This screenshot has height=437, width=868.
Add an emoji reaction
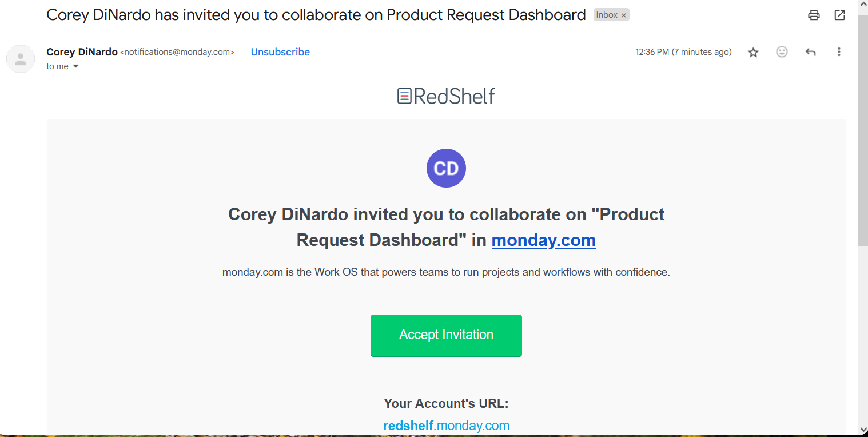[x=782, y=52]
